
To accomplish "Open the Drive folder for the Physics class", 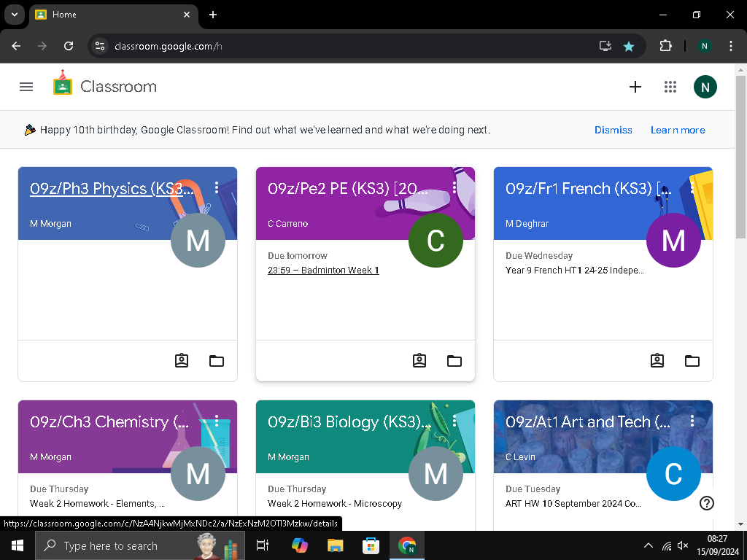I will (x=217, y=360).
